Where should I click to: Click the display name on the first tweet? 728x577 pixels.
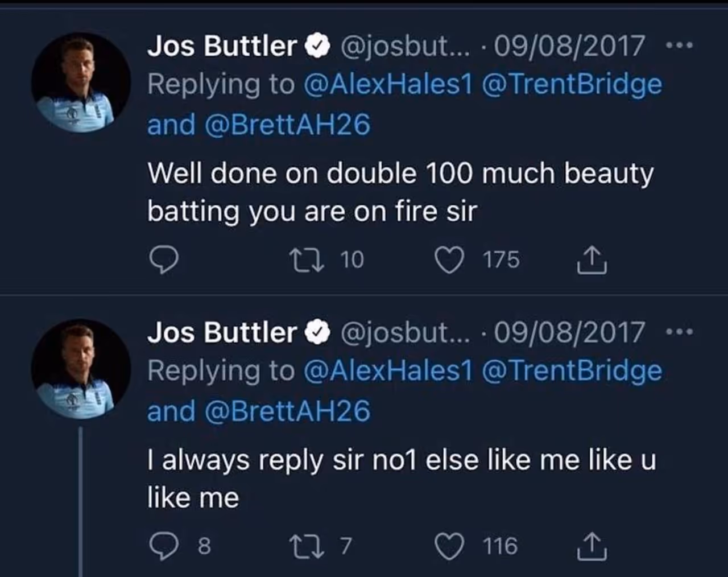tap(222, 46)
